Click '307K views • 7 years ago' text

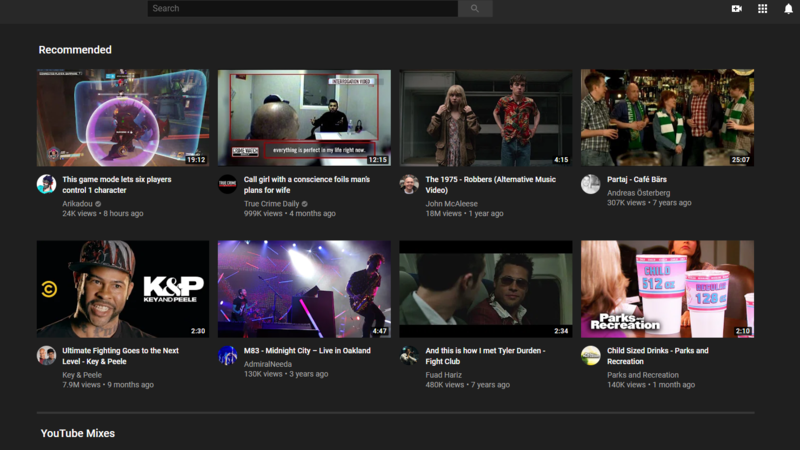coord(649,203)
